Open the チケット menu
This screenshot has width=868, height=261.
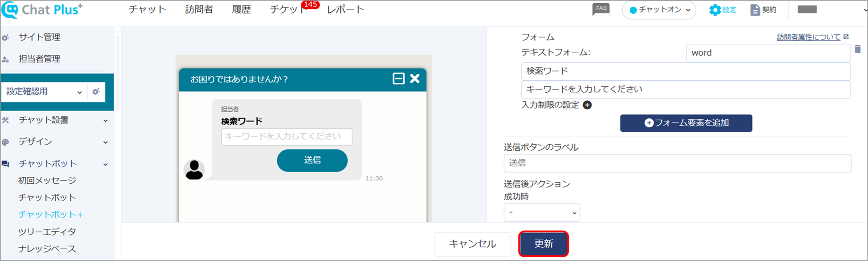(x=288, y=10)
